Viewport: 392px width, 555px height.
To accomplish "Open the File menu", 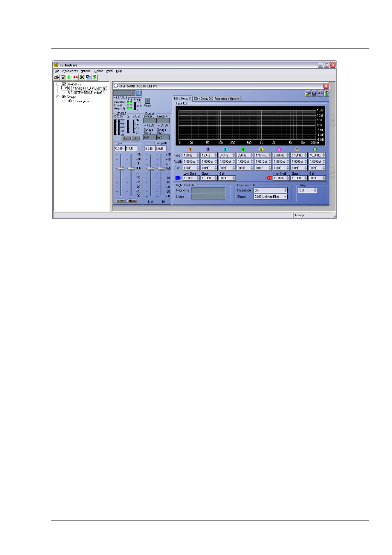I will (x=57, y=71).
